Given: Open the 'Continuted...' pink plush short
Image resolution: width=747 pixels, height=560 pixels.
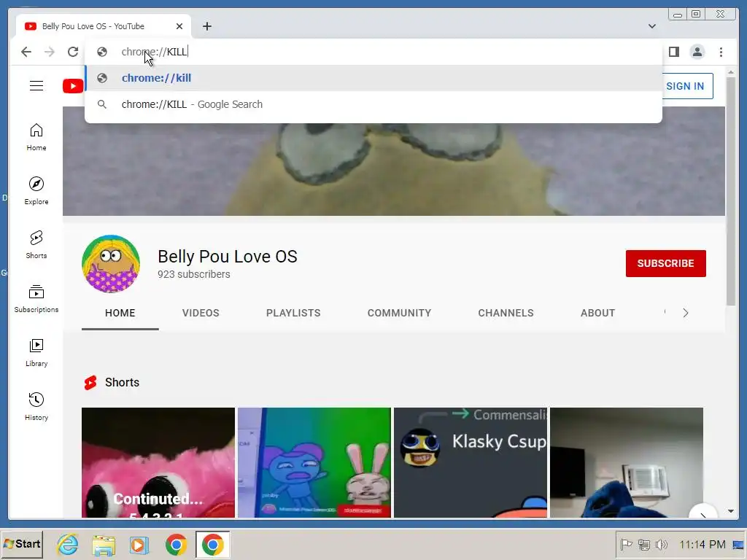Looking at the screenshot, I should tap(158, 462).
